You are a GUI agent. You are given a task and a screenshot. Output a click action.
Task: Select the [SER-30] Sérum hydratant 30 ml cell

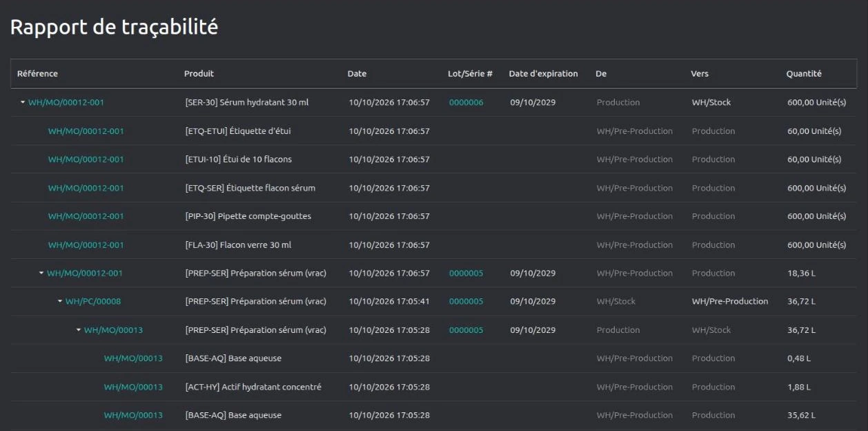(247, 102)
